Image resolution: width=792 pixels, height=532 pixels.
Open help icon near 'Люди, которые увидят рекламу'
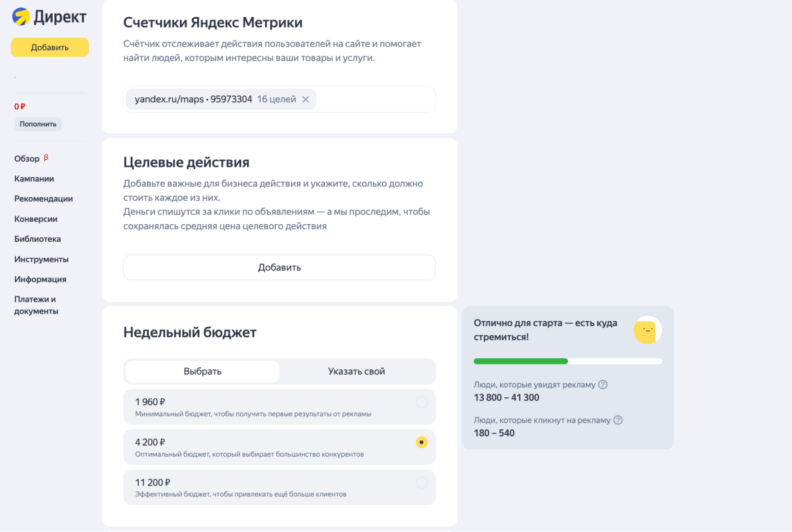603,384
